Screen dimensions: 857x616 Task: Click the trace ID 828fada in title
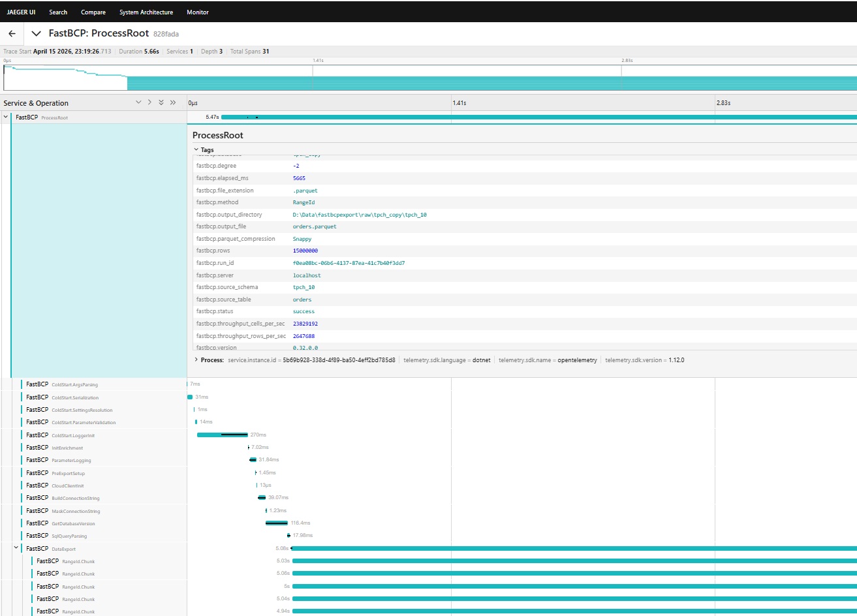coord(166,34)
